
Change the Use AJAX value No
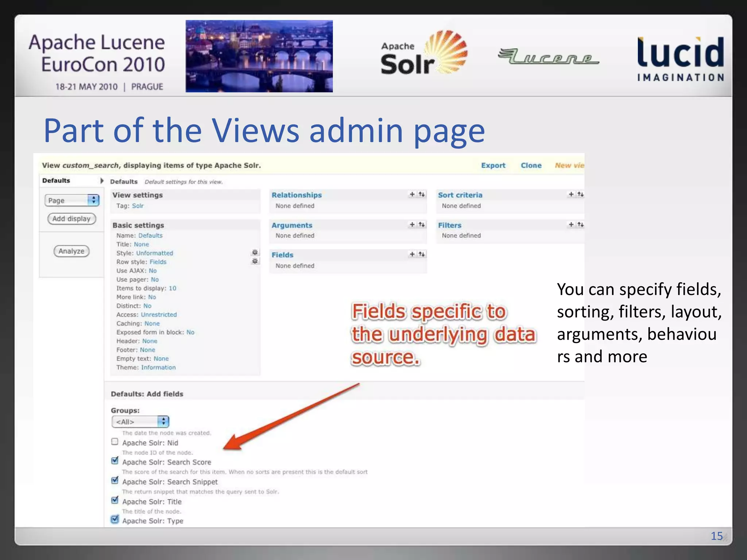point(152,271)
